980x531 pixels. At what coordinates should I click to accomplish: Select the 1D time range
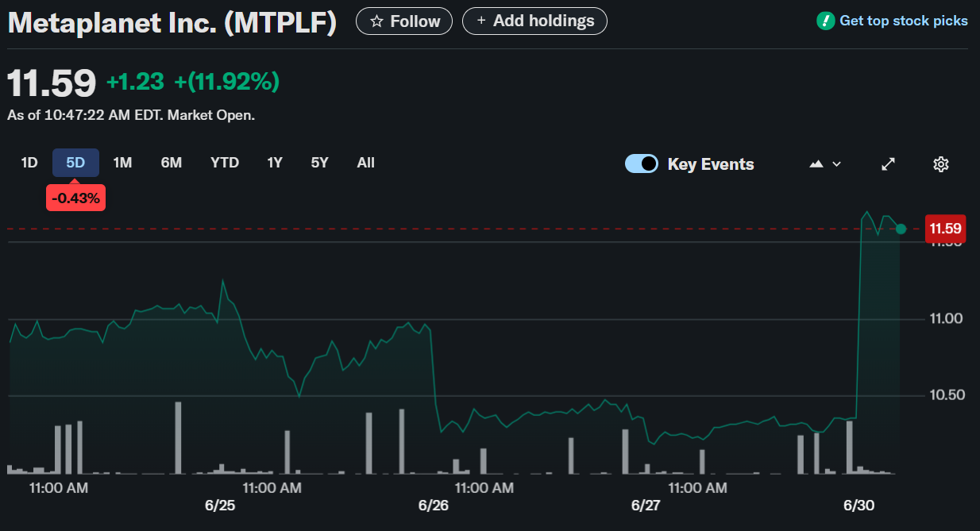(x=29, y=163)
